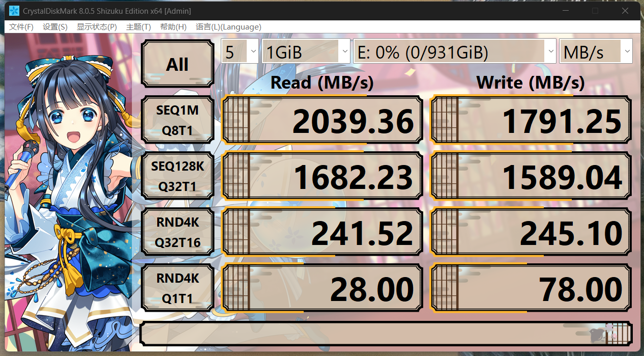Click the CrystalDiskMark app icon in title bar
The image size is (644, 356).
click(x=14, y=11)
